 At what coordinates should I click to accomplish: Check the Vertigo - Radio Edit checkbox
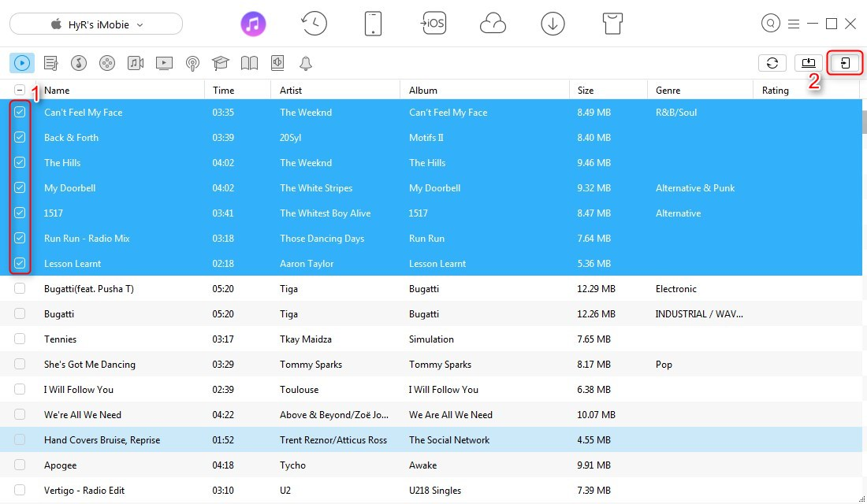tap(20, 490)
